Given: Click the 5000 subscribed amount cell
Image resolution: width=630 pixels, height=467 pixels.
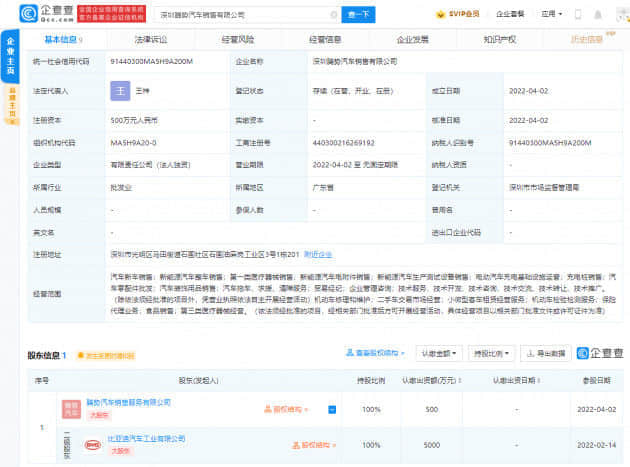Looking at the screenshot, I should (432, 445).
